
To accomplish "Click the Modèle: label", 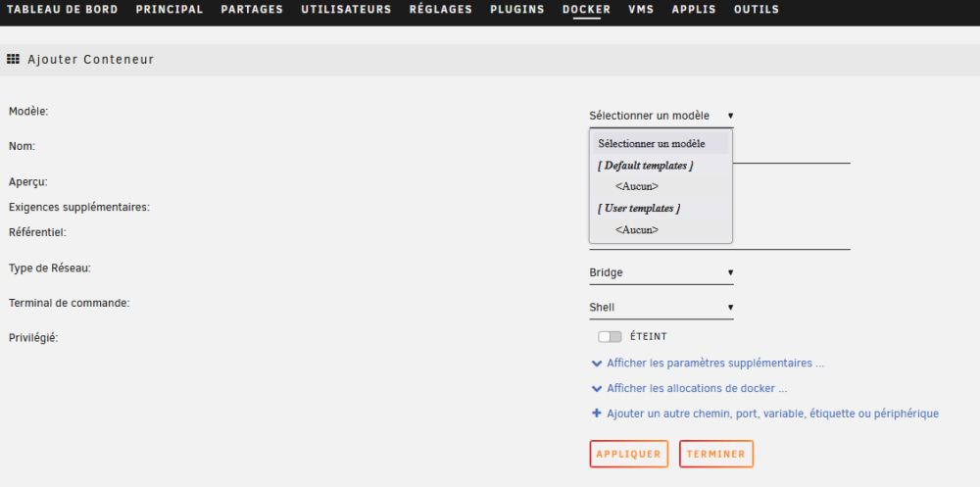I will coord(28,112).
